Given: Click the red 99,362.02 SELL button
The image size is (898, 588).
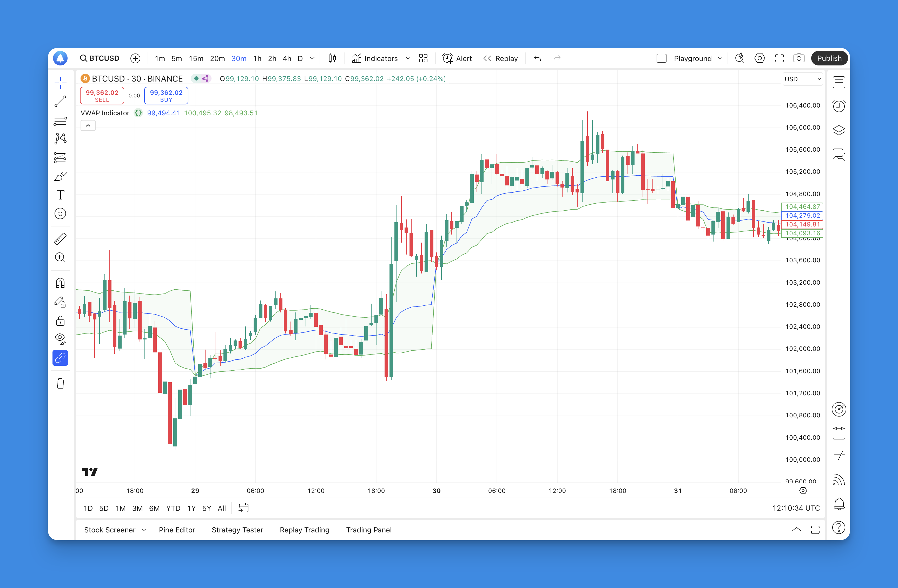Looking at the screenshot, I should (x=102, y=96).
